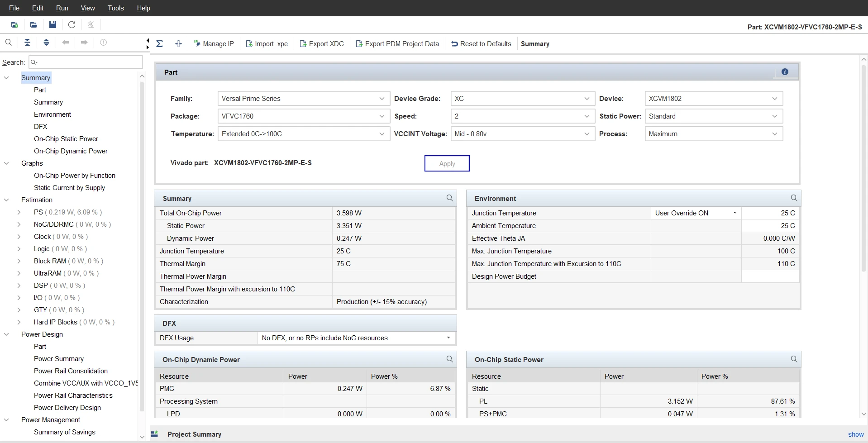Click the show link in bottom bar

coord(856,434)
